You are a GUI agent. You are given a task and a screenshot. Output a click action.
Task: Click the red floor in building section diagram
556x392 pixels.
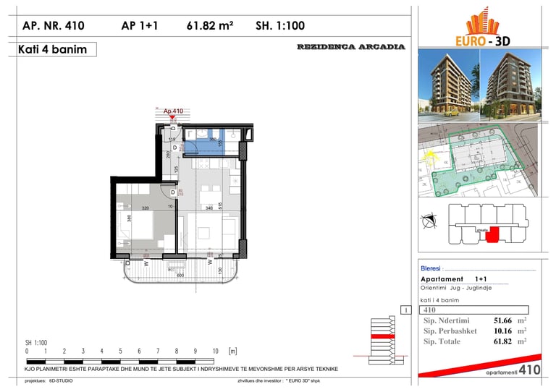click(382, 336)
